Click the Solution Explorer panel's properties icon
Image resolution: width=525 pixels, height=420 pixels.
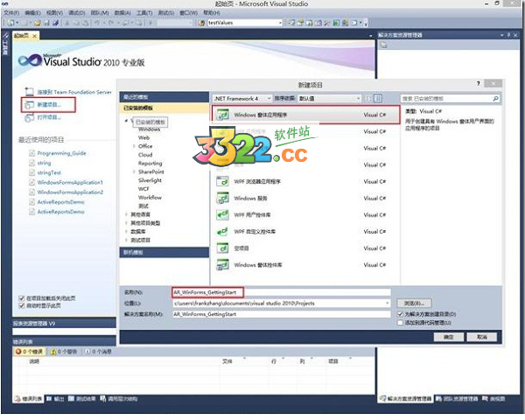[x=383, y=45]
